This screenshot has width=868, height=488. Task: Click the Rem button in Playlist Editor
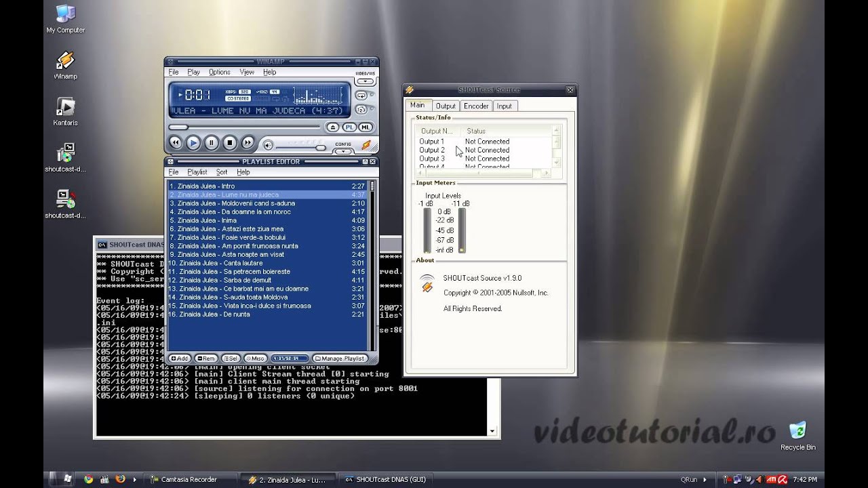click(206, 359)
